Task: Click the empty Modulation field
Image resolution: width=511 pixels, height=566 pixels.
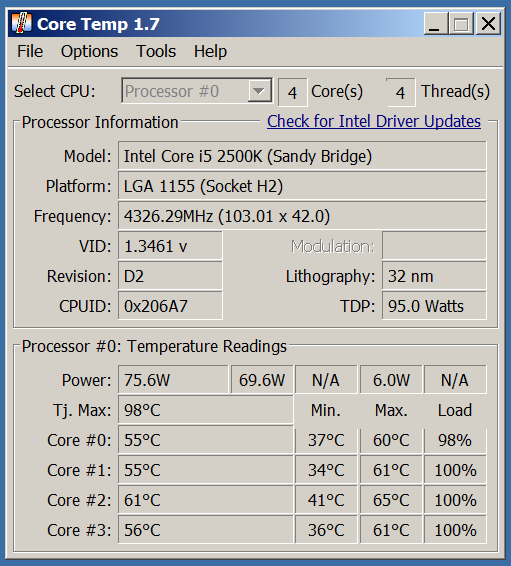Action: coord(434,246)
